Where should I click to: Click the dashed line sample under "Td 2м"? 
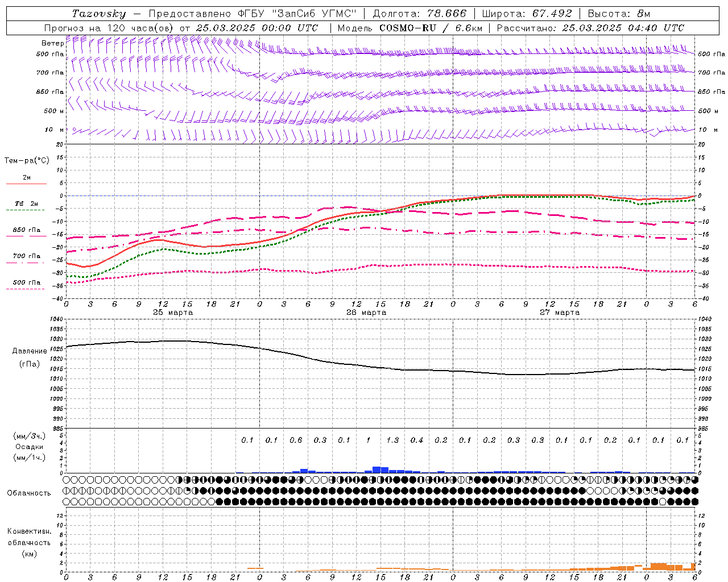point(26,210)
